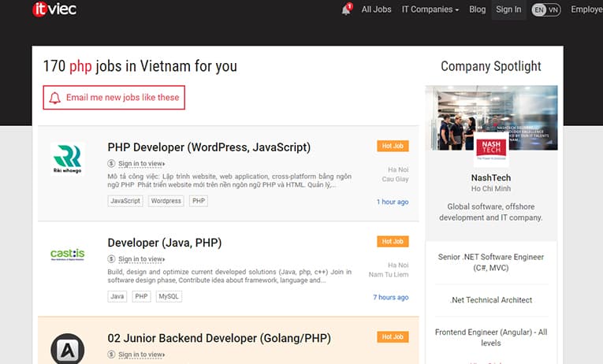This screenshot has width=603, height=364.
Task: Open the ITviec logo homepage
Action: click(x=54, y=9)
